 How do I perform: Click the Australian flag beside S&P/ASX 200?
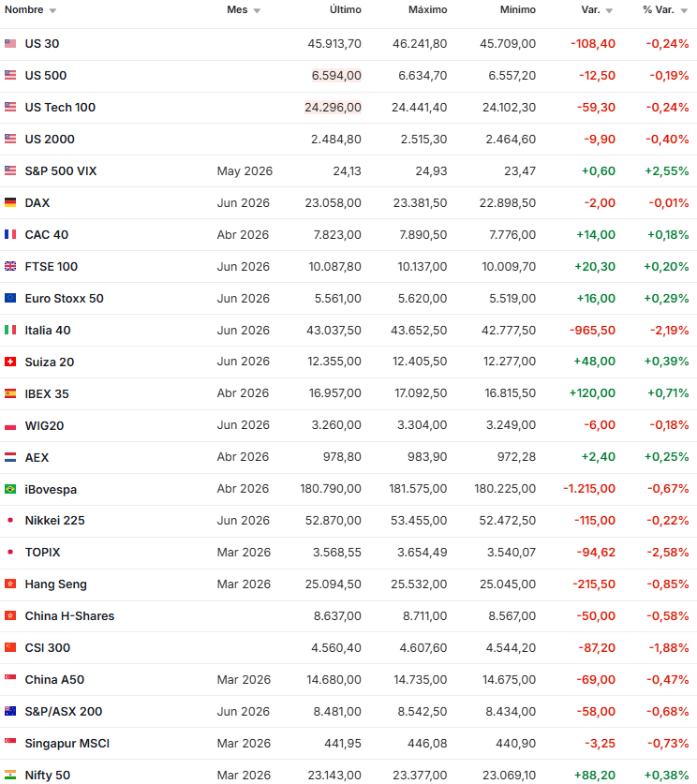[x=11, y=711]
